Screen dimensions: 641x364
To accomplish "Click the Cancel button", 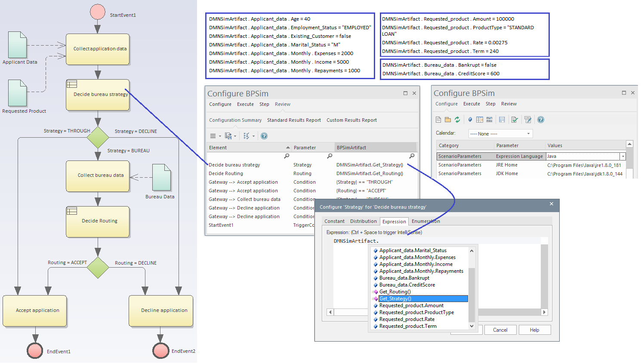I will tap(500, 330).
